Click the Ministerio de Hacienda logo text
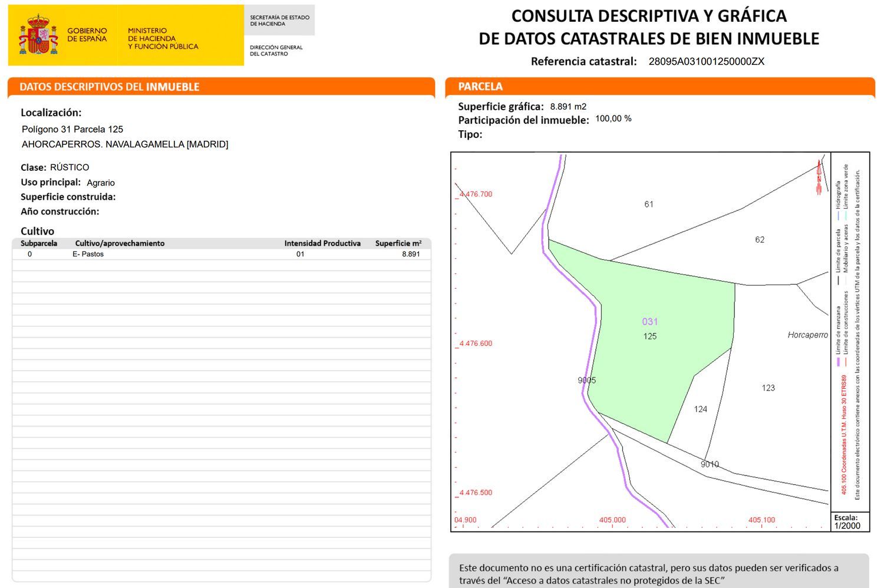The image size is (884, 588). coord(163,38)
